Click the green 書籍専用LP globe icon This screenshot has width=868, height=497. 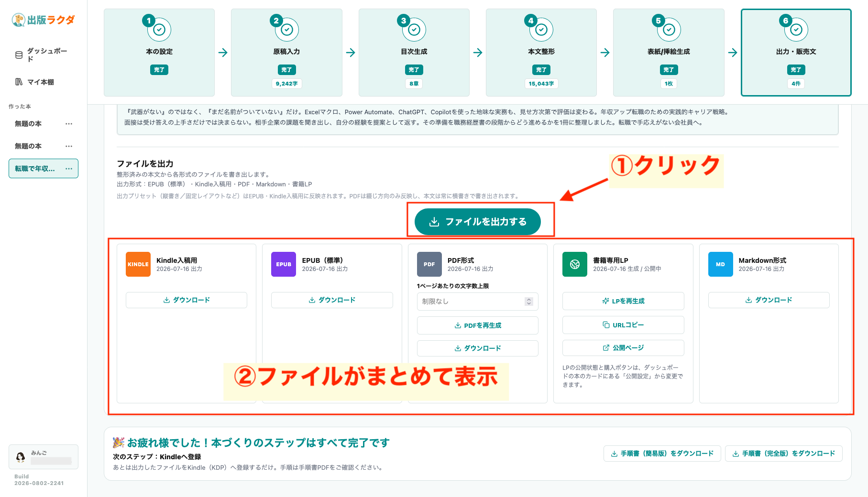click(575, 264)
